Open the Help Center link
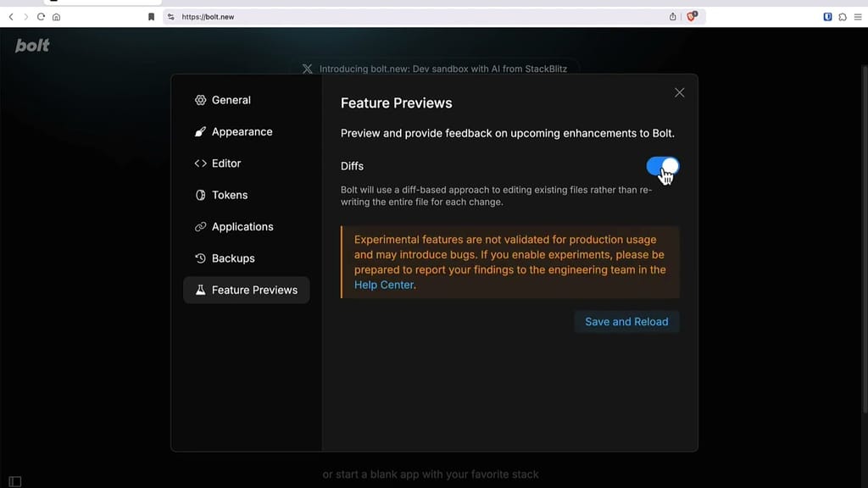This screenshot has width=868, height=488. pyautogui.click(x=384, y=285)
